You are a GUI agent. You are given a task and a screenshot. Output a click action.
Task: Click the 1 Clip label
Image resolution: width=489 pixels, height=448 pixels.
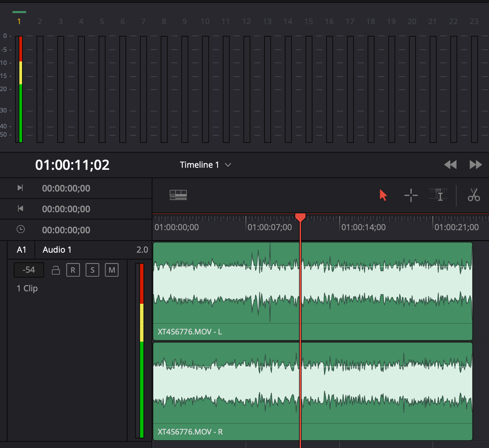point(27,288)
